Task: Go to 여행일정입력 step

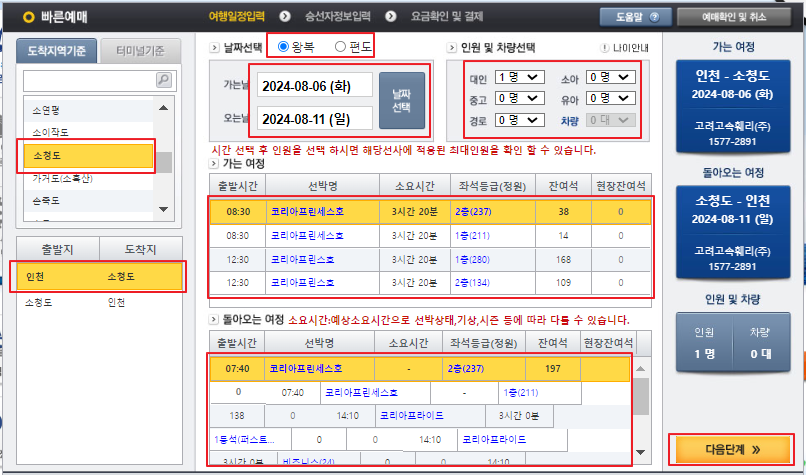Action: (x=236, y=16)
